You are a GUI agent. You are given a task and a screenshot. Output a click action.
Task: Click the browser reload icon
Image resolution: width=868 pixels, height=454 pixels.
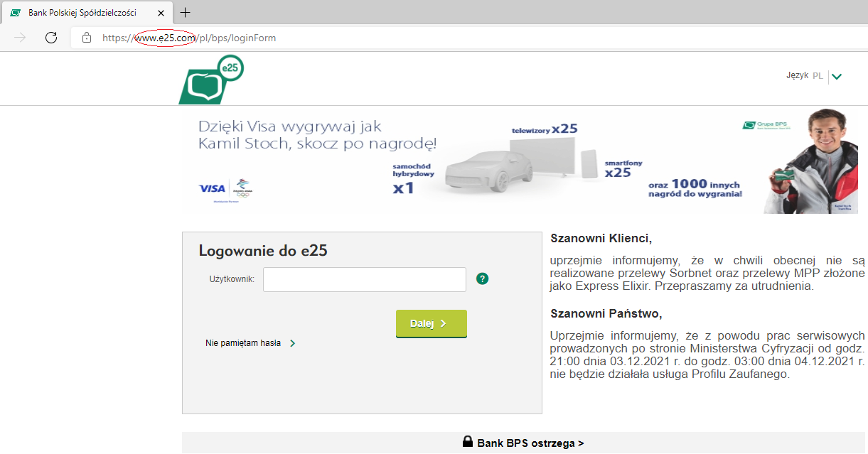pyautogui.click(x=51, y=38)
